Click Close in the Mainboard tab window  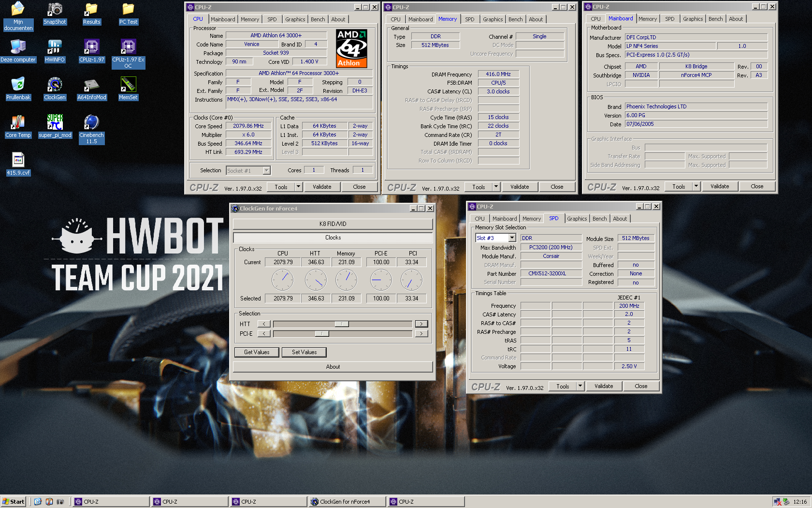[x=757, y=186]
